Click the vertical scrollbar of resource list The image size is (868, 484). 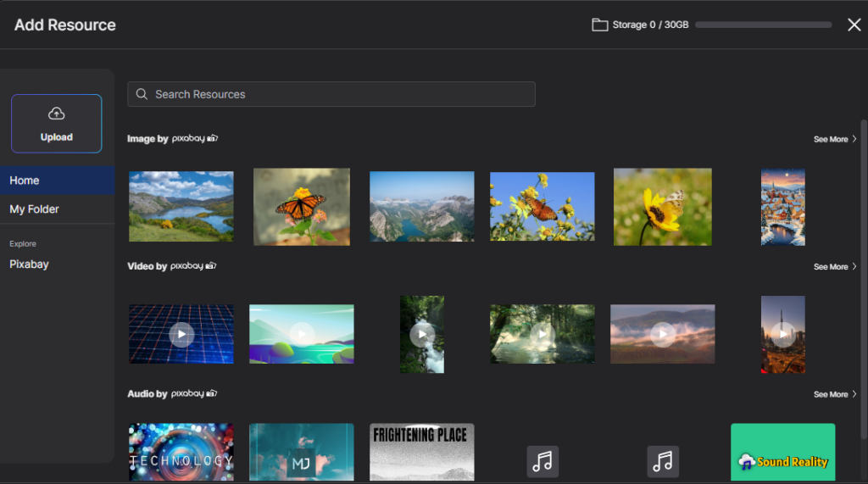tap(864, 280)
